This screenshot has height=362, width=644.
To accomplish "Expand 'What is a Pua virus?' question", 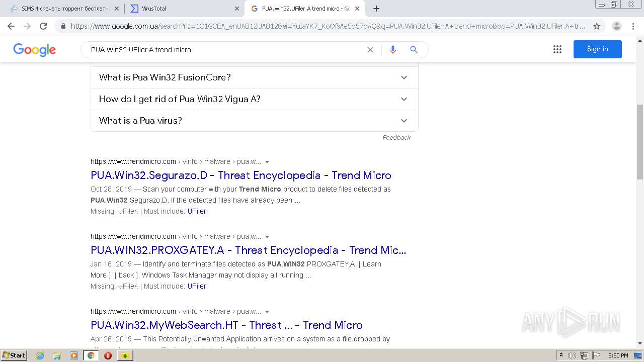I will 254,121.
